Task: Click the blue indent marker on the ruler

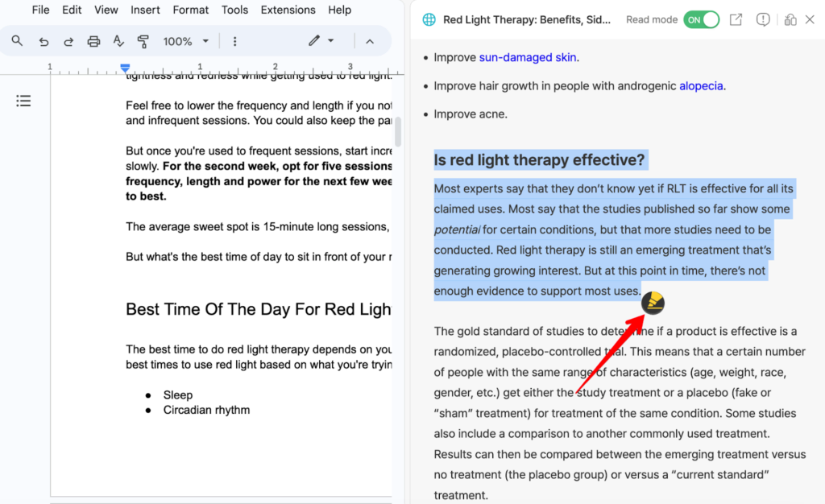Action: [125, 68]
